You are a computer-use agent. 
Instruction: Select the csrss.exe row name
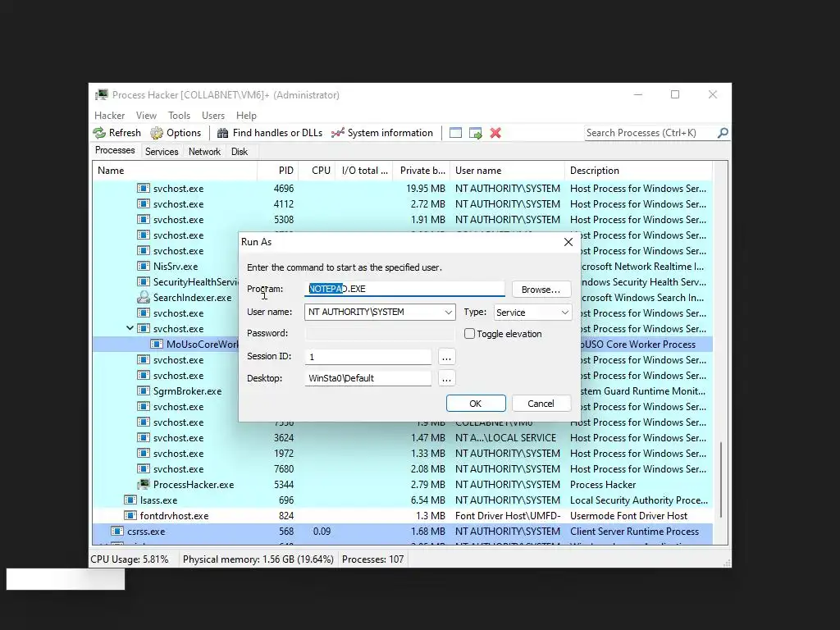pyautogui.click(x=146, y=532)
